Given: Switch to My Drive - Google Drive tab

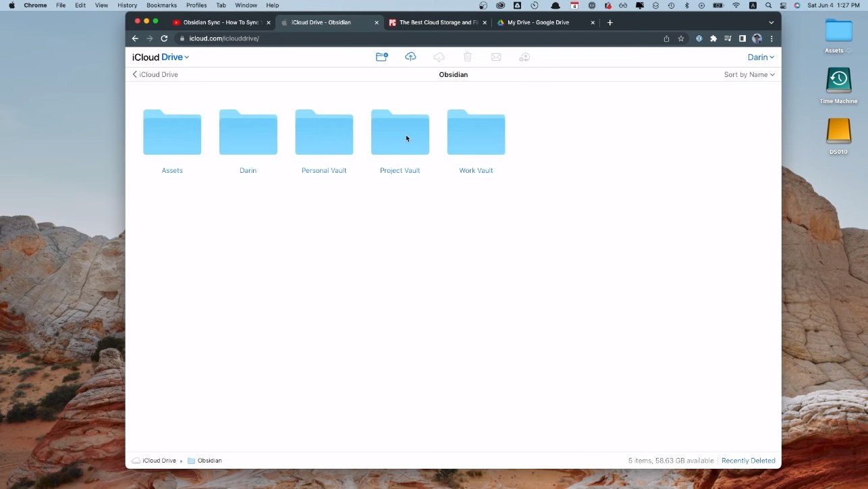Looking at the screenshot, I should [x=546, y=22].
